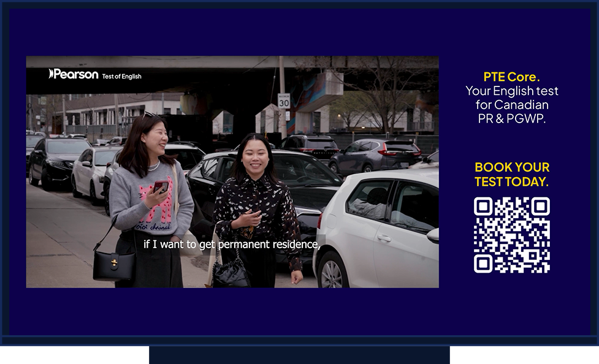Click the 'BOOK YOUR TEST TODAY.' text
This screenshot has width=599, height=364.
pos(511,174)
